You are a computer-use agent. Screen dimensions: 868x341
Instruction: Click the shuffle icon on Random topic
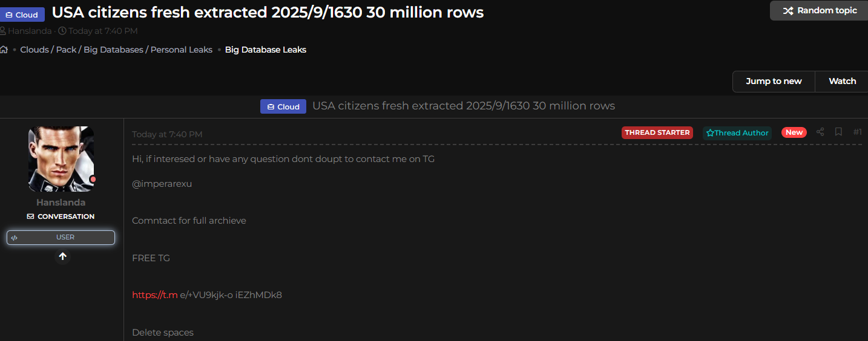[x=788, y=10]
